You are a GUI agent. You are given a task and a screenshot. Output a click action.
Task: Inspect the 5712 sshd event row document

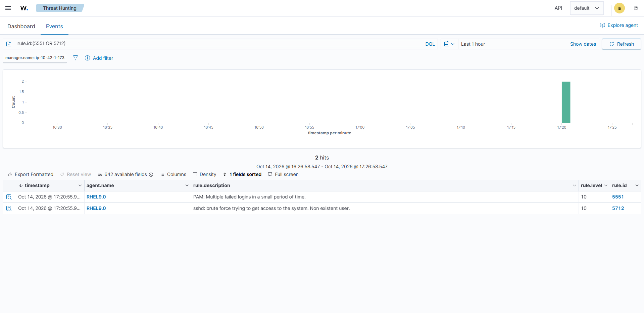click(x=9, y=209)
